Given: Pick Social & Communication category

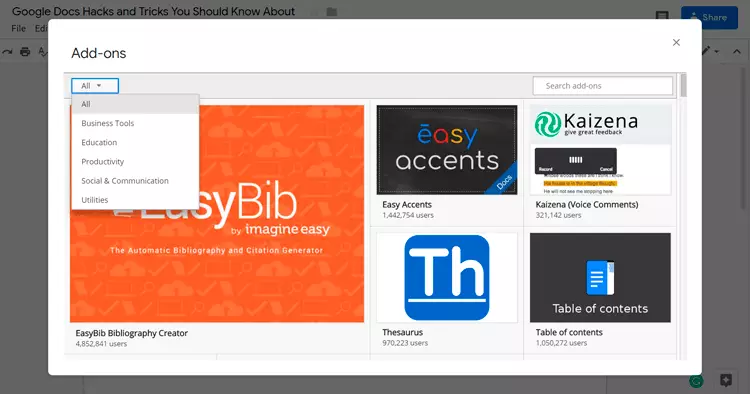Looking at the screenshot, I should coord(135,181).
